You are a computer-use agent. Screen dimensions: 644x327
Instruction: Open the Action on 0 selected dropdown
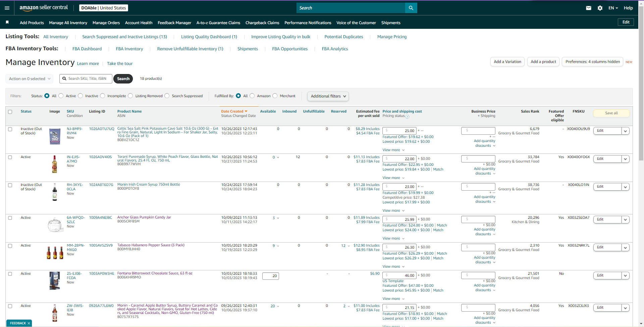(x=30, y=79)
